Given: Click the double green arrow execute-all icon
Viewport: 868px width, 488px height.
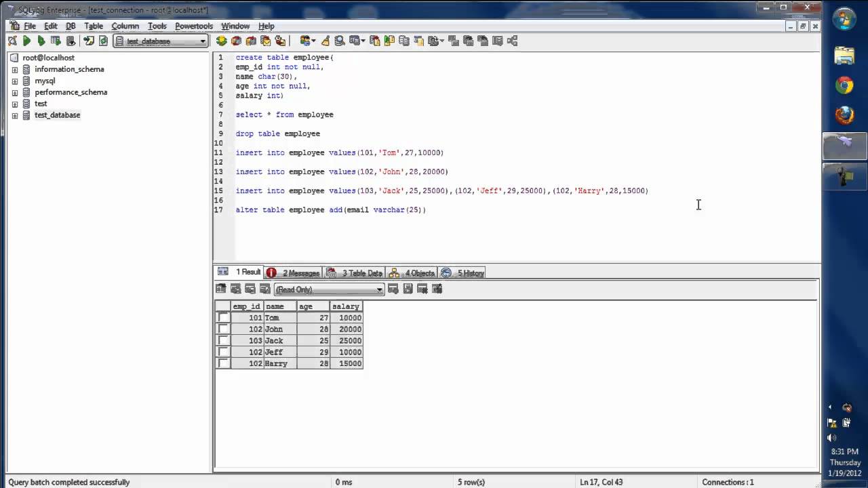Looking at the screenshot, I should tap(41, 41).
